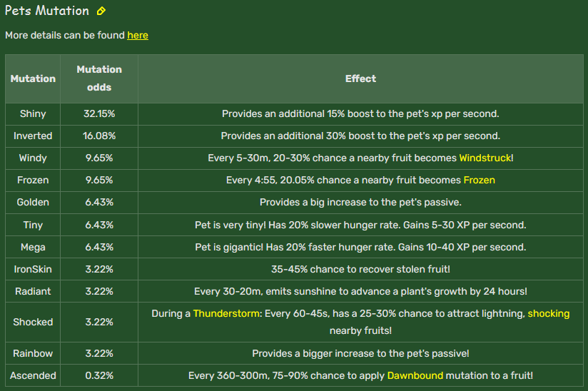Select the Inverted mutation name cell

[33, 136]
